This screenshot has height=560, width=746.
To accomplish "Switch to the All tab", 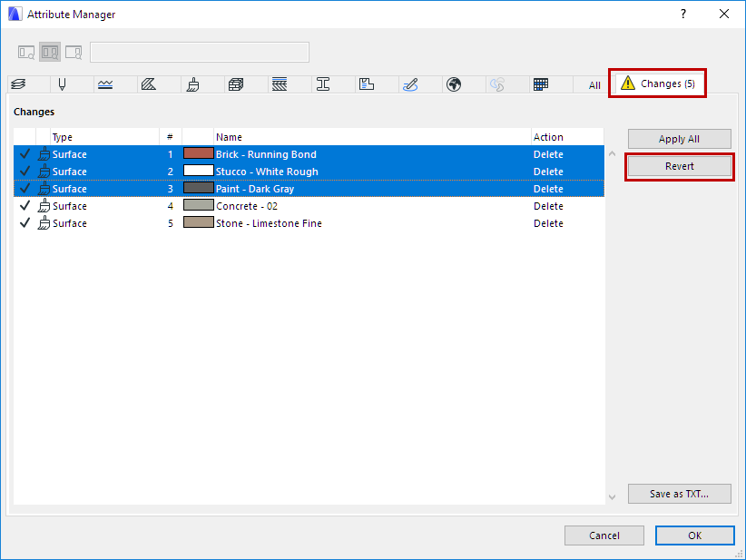I will tap(594, 85).
